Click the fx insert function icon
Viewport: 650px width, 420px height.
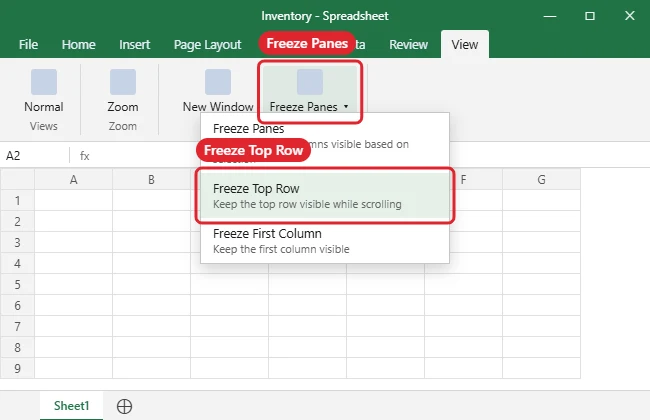pyautogui.click(x=85, y=156)
